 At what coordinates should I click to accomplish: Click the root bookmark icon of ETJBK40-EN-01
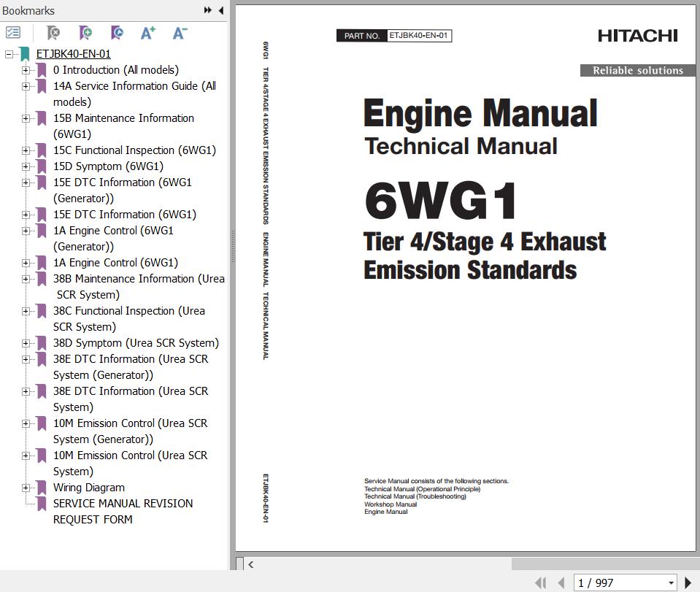point(26,53)
